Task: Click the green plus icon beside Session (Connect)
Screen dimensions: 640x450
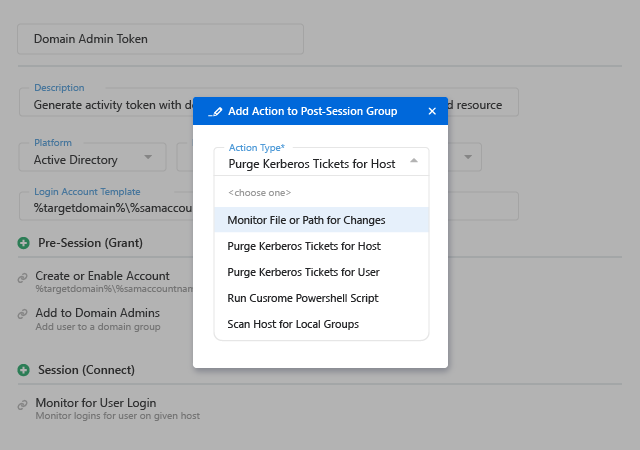Action: point(23,370)
